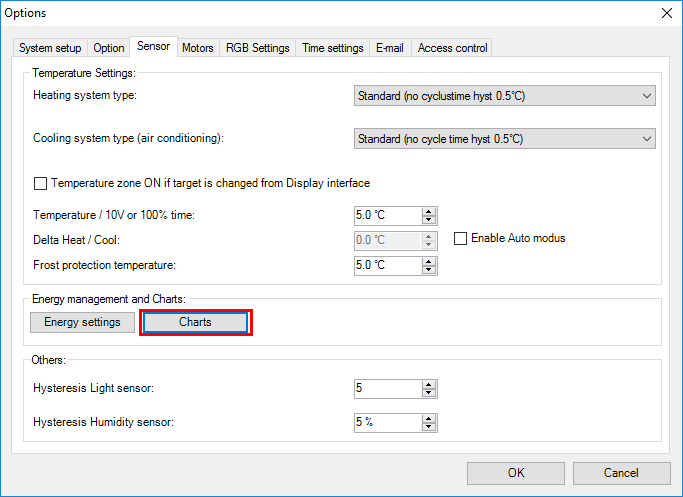Decrease Frost protection temperature value

coord(430,270)
